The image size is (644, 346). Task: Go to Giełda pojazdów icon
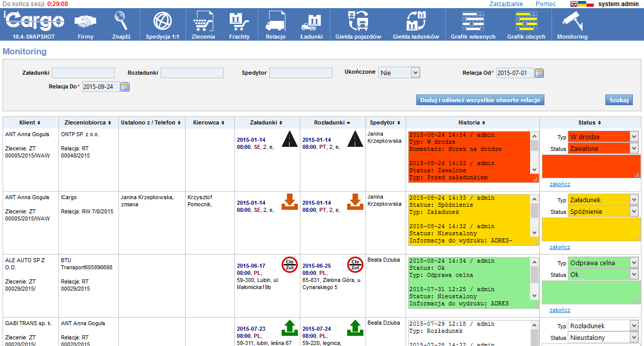pos(358,22)
